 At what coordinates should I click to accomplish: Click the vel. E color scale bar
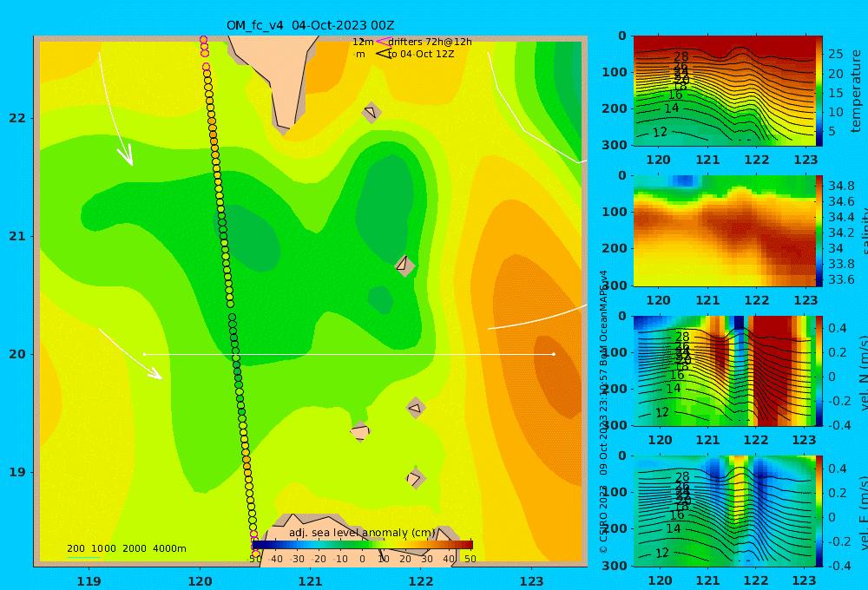coord(819,511)
